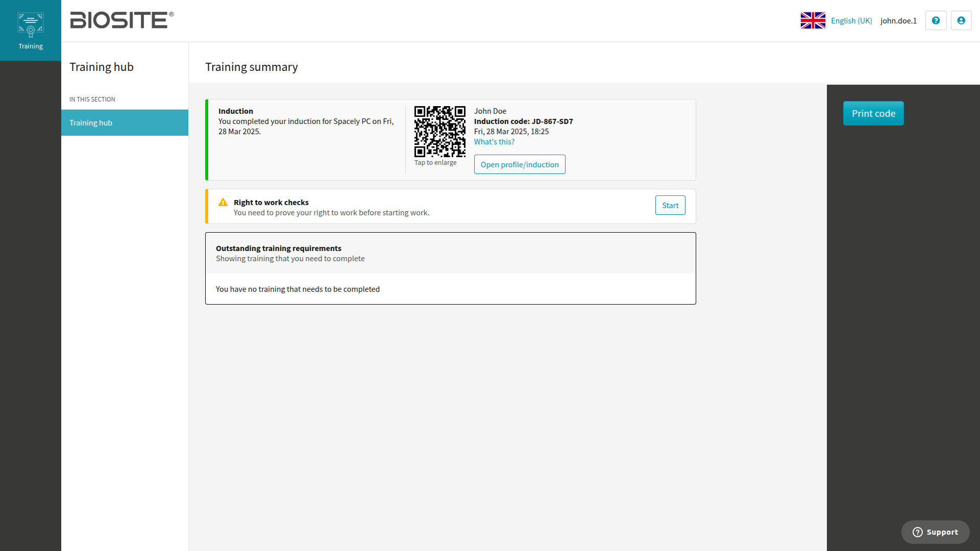Click the Fri, 28 Mar 2025, 18:25 timestamp
Image resolution: width=980 pixels, height=551 pixels.
[x=511, y=132]
